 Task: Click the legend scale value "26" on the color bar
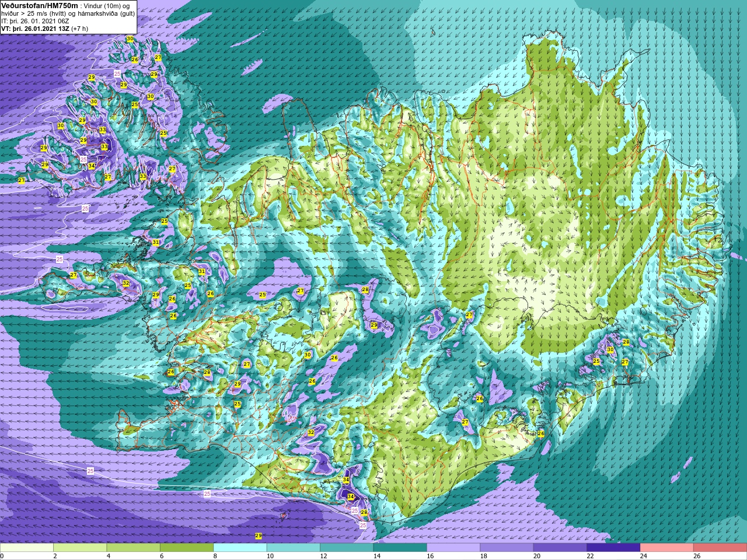(x=696, y=556)
